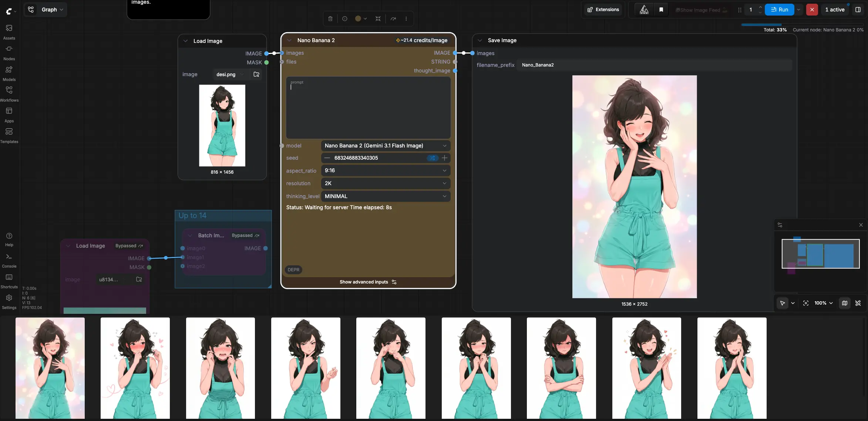Increase batch count stepper up

click(760, 7)
